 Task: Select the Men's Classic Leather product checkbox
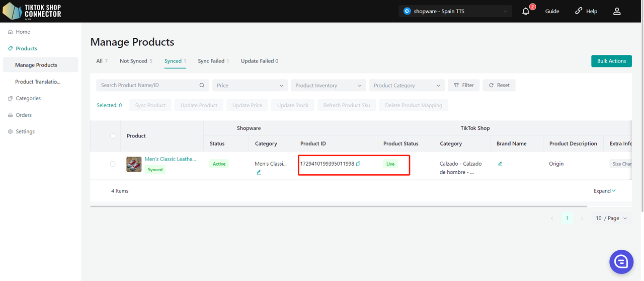(113, 164)
